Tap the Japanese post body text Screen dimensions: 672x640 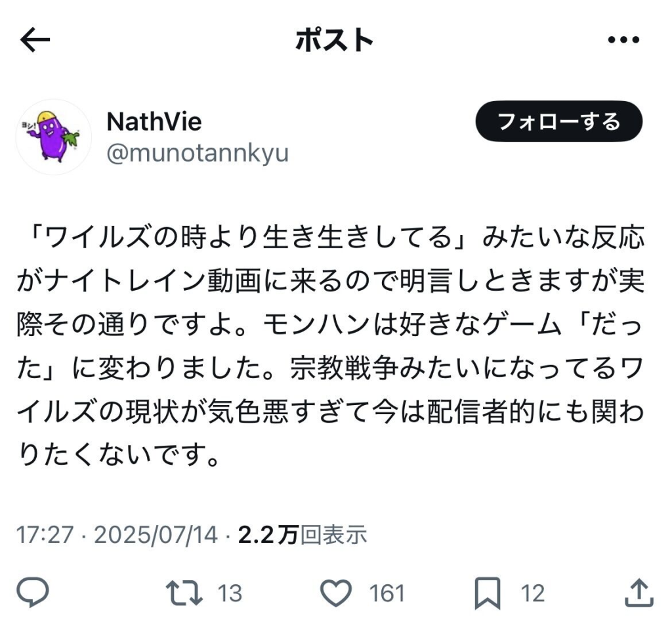[x=329, y=346]
